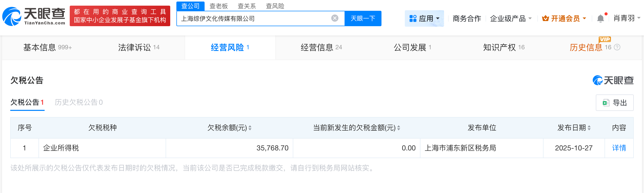This screenshot has width=644, height=193.
Task: Switch to 经营信息 tab
Action: [x=321, y=47]
